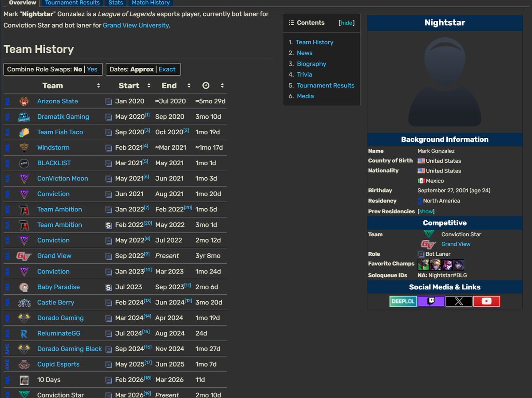
Task: Open the Windstorm team link
Action: pos(53,148)
